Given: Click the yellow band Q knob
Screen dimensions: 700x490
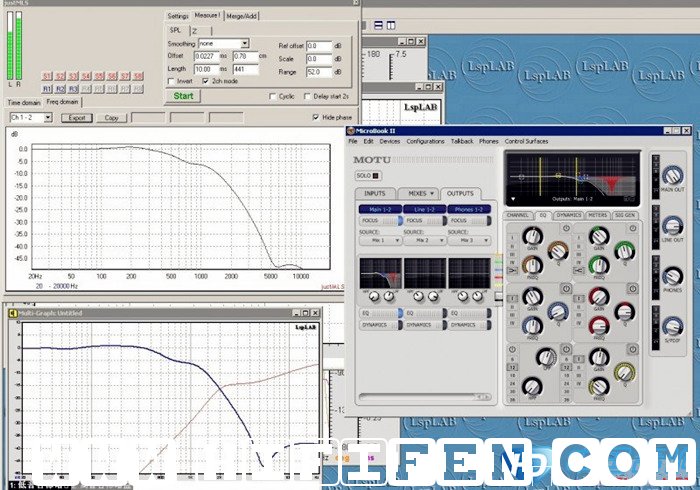Looking at the screenshot, I should tap(625, 373).
